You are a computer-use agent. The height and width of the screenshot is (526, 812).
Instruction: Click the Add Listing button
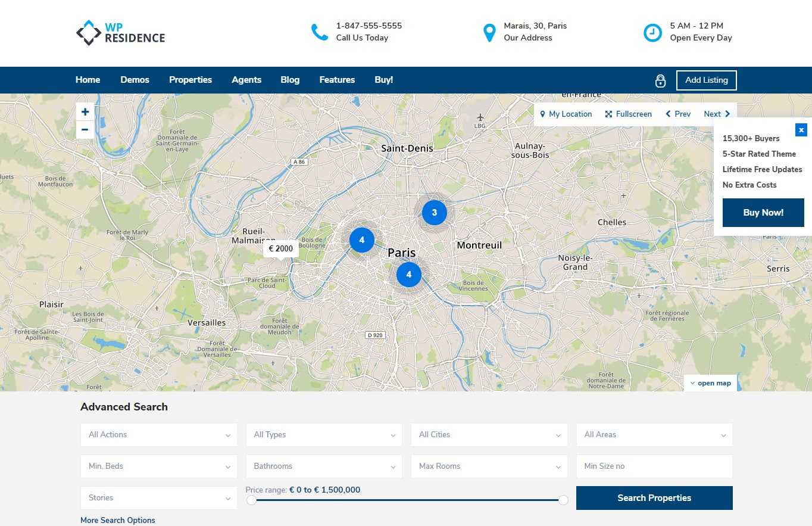[x=706, y=80]
